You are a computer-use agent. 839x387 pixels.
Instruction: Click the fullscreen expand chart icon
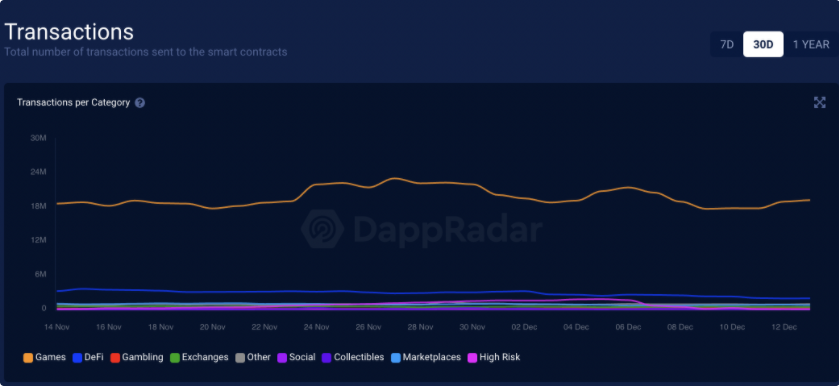(819, 102)
